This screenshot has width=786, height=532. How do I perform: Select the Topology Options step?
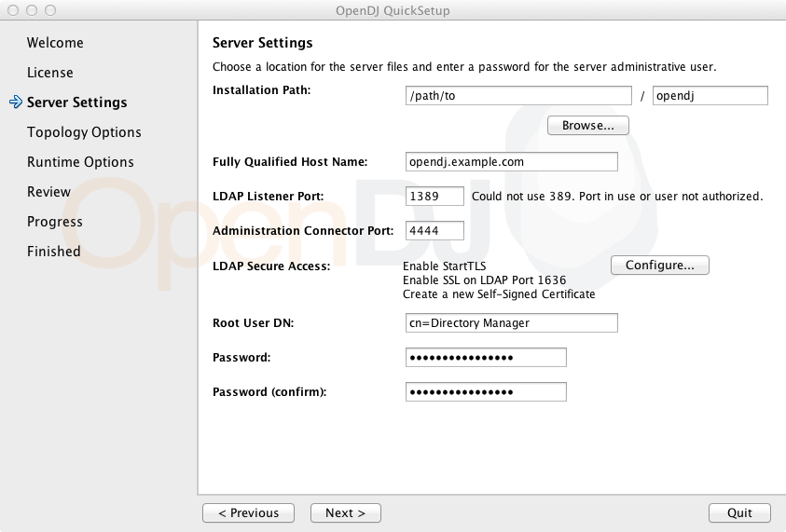pyautogui.click(x=84, y=132)
